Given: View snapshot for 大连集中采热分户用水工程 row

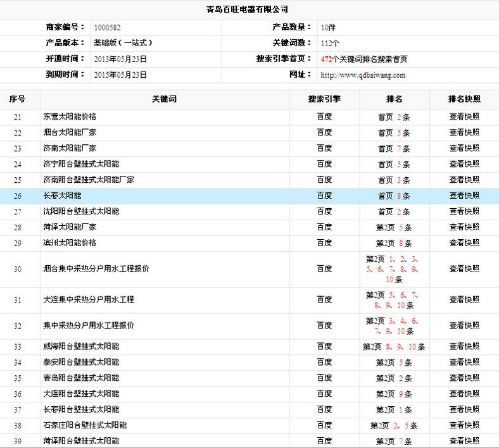Looking at the screenshot, I should pyautogui.click(x=464, y=300).
